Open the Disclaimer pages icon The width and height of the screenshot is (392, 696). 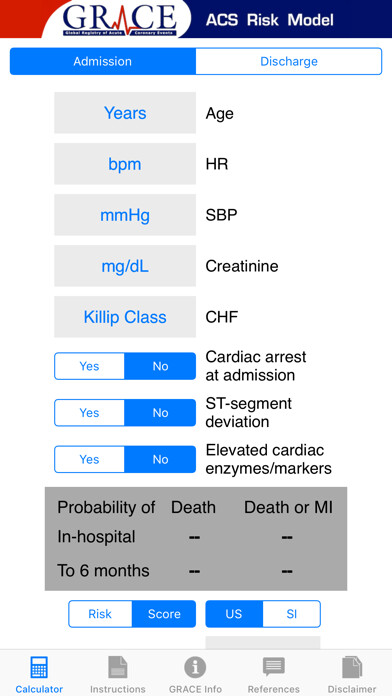click(352, 668)
